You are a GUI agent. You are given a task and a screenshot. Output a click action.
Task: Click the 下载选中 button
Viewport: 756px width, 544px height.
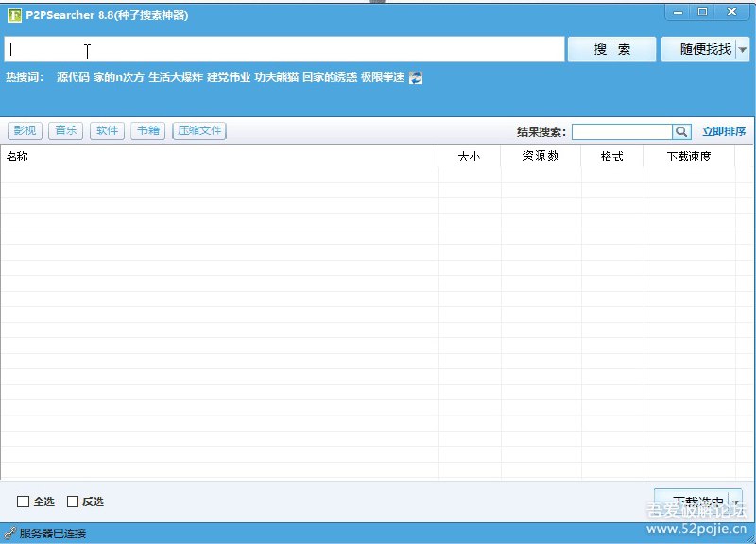[x=696, y=501]
